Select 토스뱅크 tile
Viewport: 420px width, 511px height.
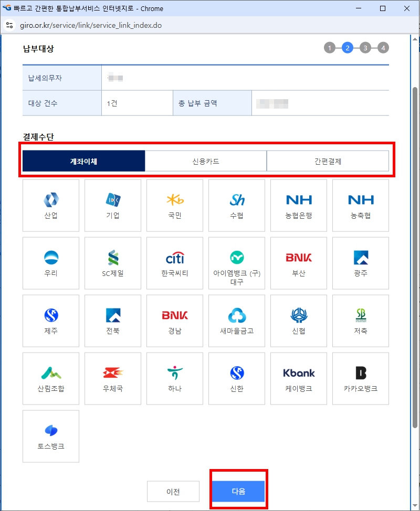click(x=51, y=436)
